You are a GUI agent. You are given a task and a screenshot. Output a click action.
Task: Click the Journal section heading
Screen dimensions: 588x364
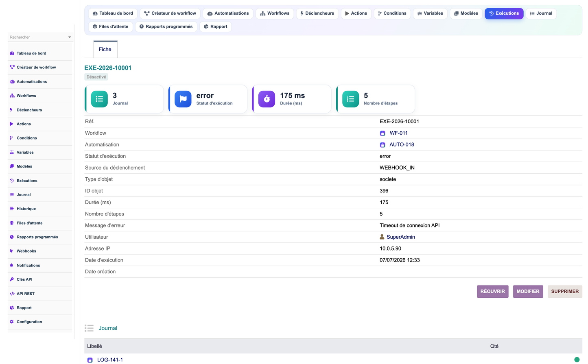[x=108, y=328]
